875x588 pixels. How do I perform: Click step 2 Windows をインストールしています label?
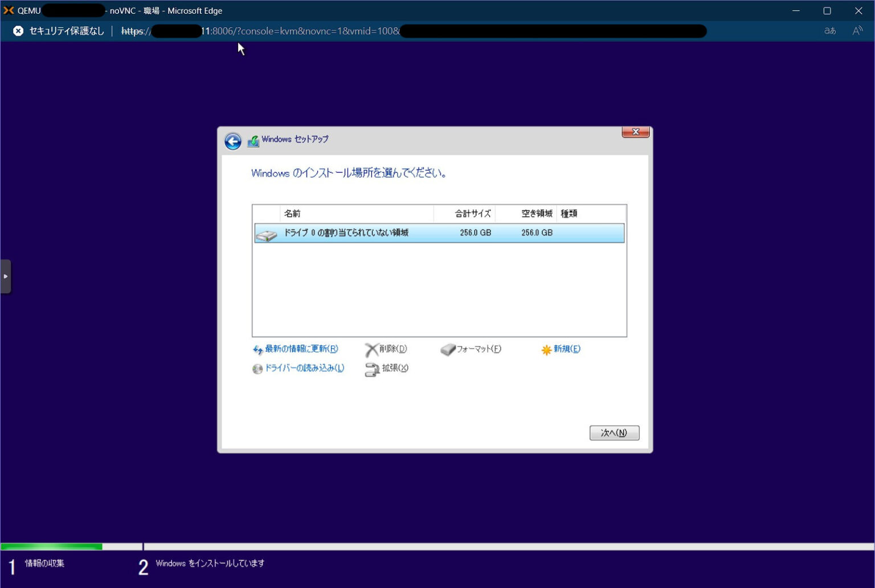210,563
